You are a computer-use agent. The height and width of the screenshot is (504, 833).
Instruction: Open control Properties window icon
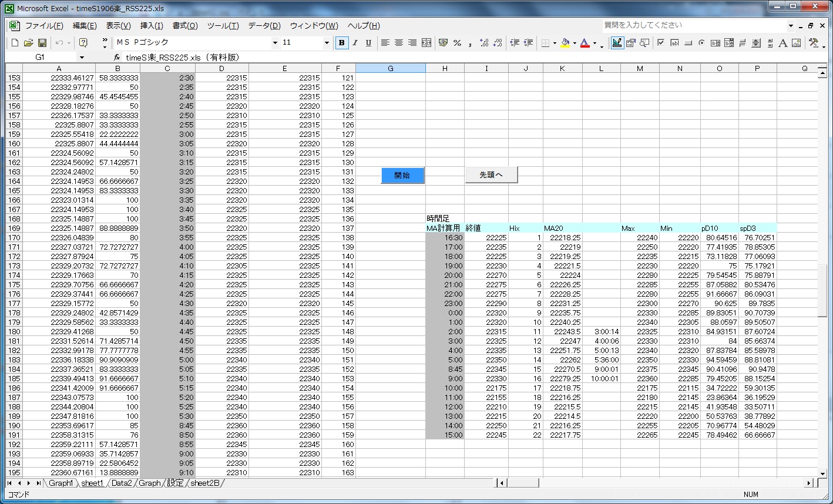[x=631, y=43]
